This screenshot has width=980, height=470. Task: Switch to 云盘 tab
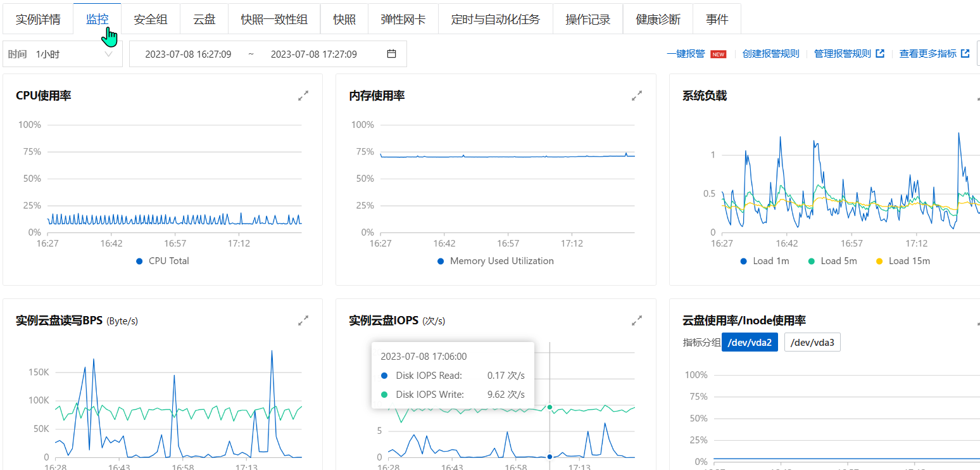(204, 20)
